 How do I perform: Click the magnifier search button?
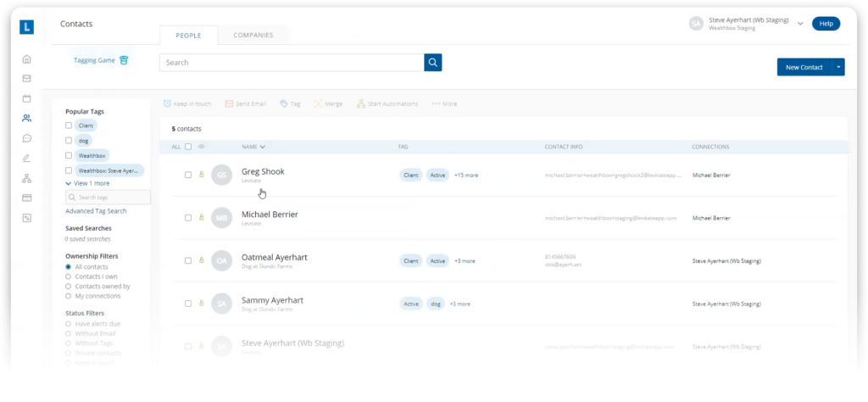433,63
